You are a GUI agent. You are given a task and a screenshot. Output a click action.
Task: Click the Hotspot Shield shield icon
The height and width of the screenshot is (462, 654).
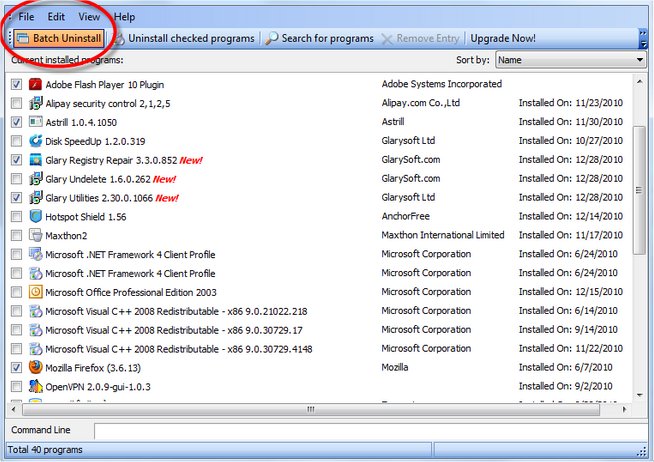[35, 216]
